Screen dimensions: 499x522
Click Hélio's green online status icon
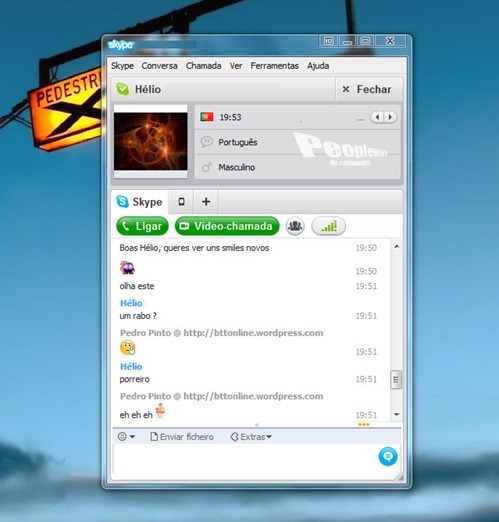[122, 89]
